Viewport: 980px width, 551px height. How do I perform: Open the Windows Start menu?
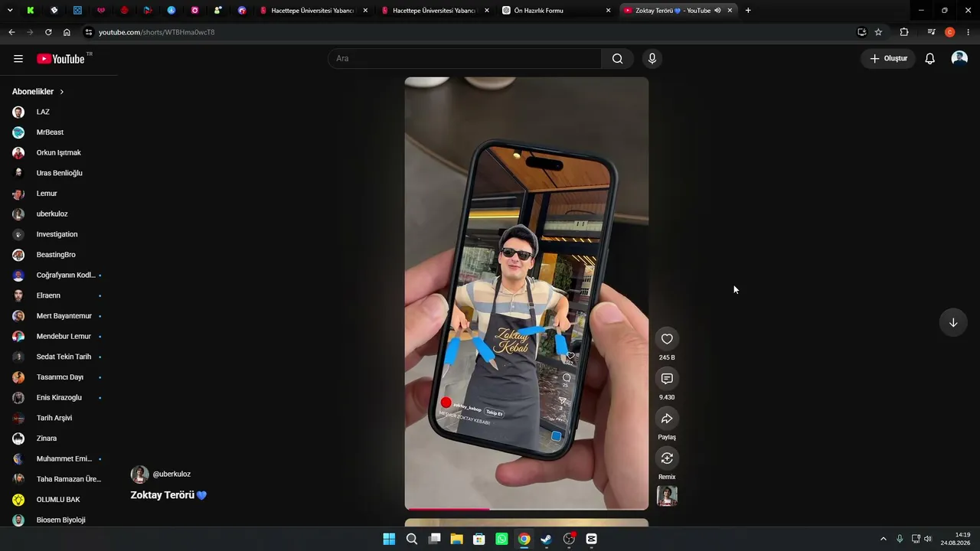pyautogui.click(x=389, y=539)
